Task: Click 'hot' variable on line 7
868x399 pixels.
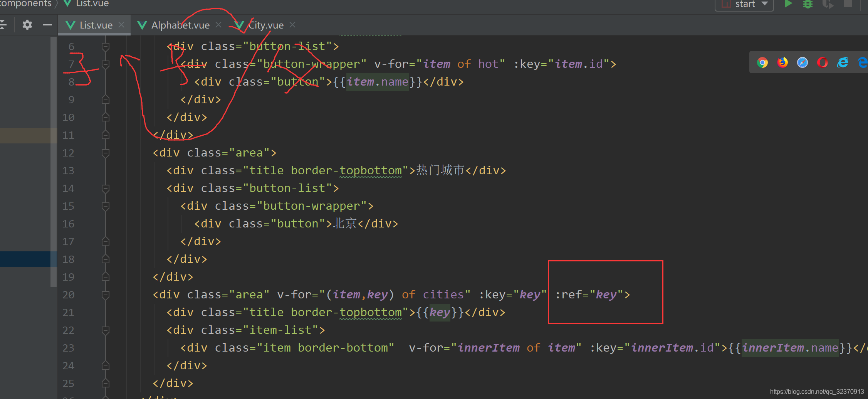Action: click(x=488, y=64)
